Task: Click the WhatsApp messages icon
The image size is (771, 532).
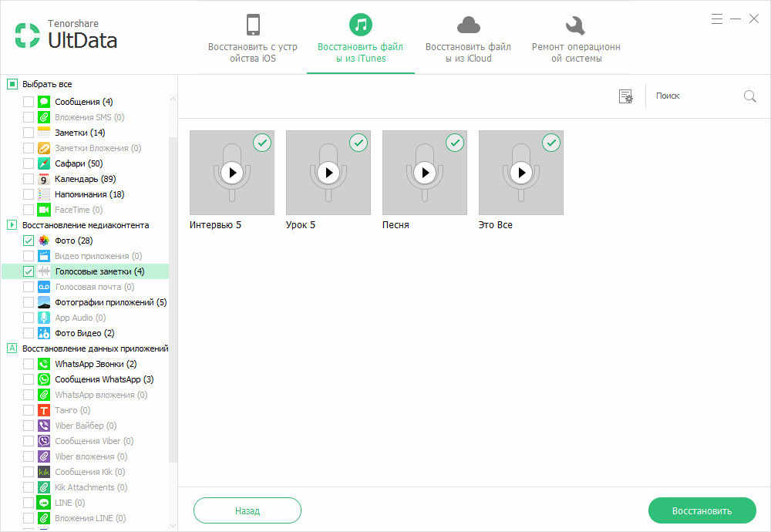Action: [x=44, y=379]
